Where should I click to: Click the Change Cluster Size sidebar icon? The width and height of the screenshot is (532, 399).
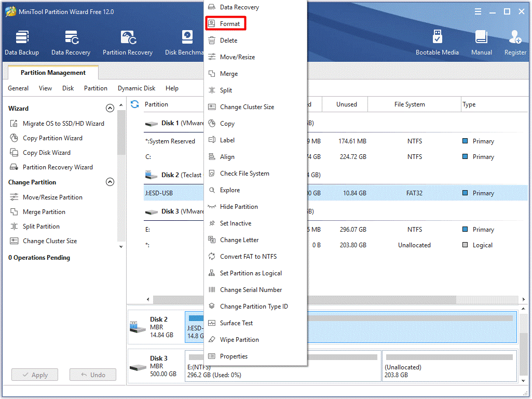tap(14, 241)
